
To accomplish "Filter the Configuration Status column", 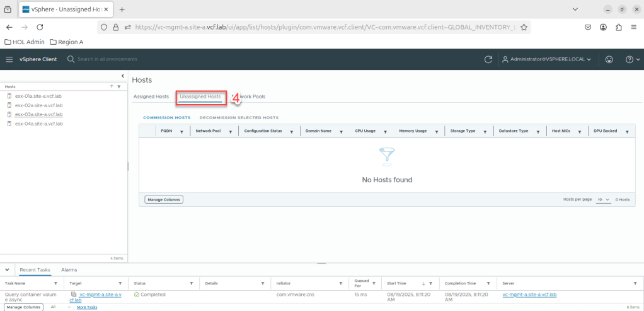I will coord(292,132).
